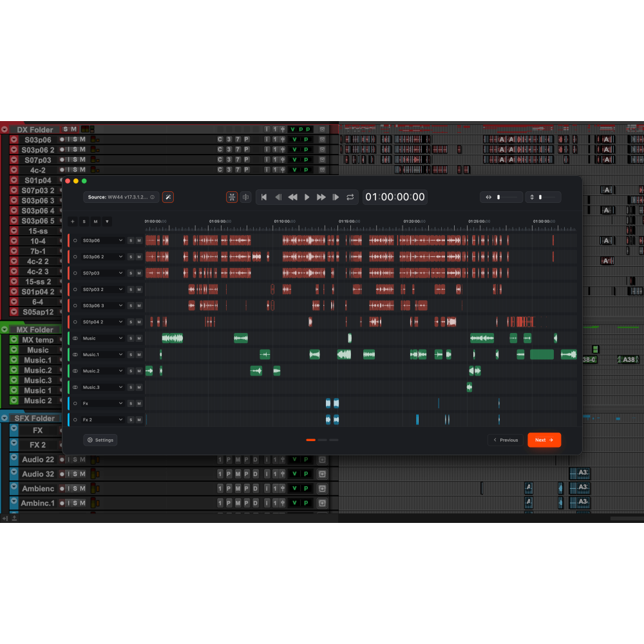Click the first orange step indicator

311,440
